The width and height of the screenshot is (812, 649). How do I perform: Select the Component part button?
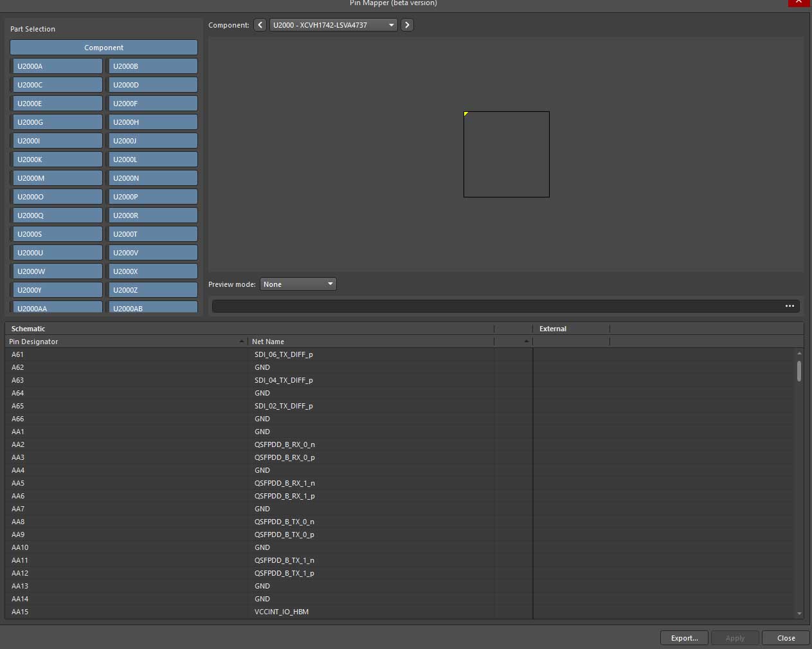tap(104, 48)
